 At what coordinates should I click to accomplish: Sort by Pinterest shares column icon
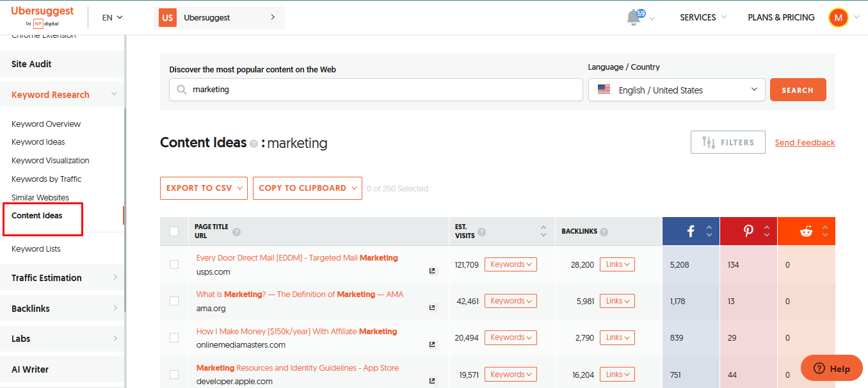(767, 232)
